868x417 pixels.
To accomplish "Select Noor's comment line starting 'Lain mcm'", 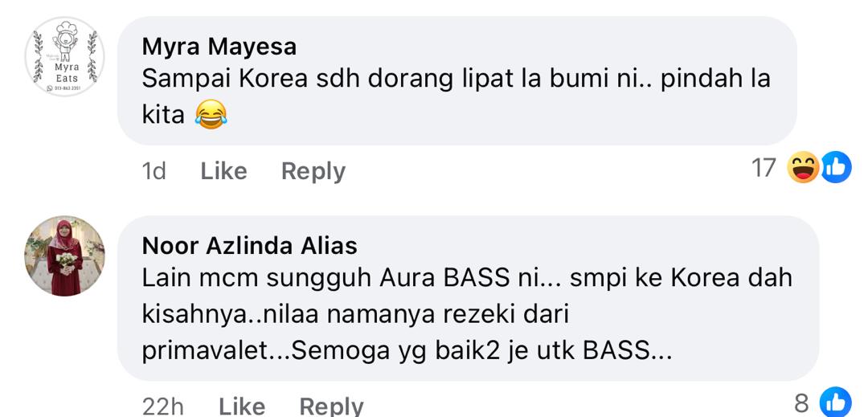I will coord(467,278).
